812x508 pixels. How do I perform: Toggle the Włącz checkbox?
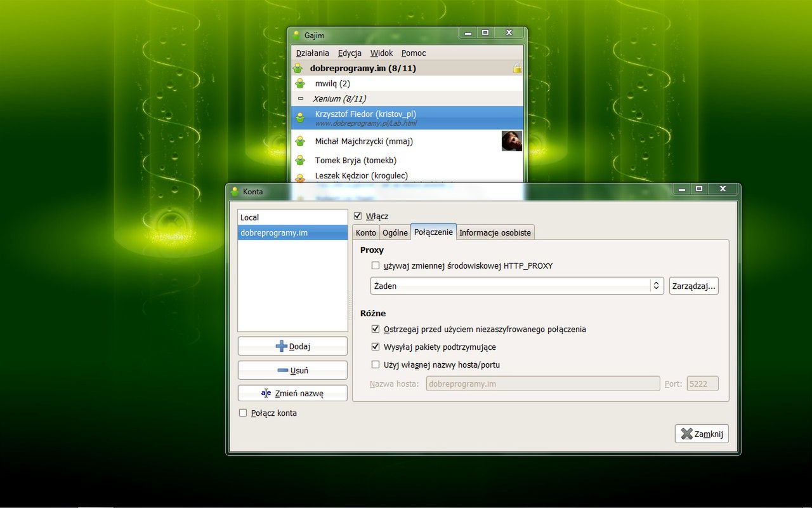pos(358,217)
